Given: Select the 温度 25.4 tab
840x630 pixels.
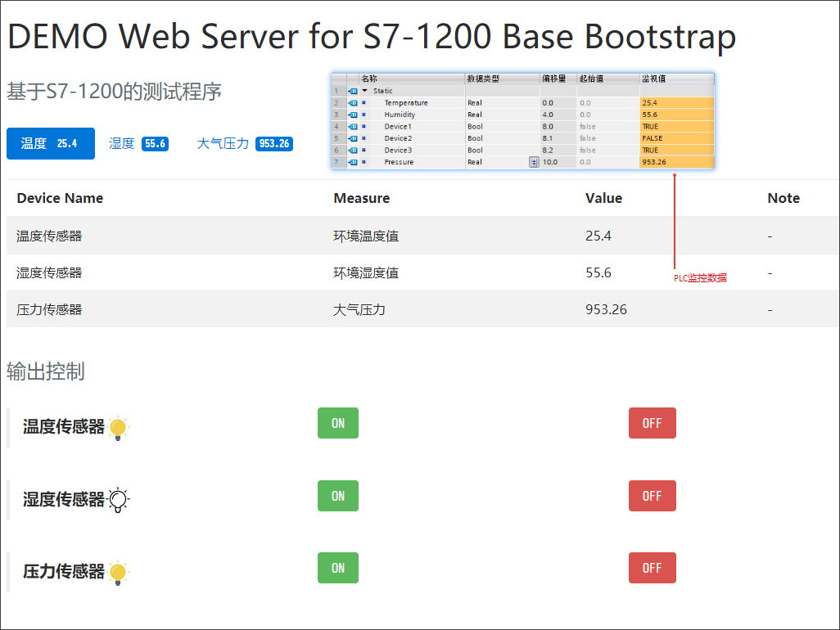Looking at the screenshot, I should [51, 143].
